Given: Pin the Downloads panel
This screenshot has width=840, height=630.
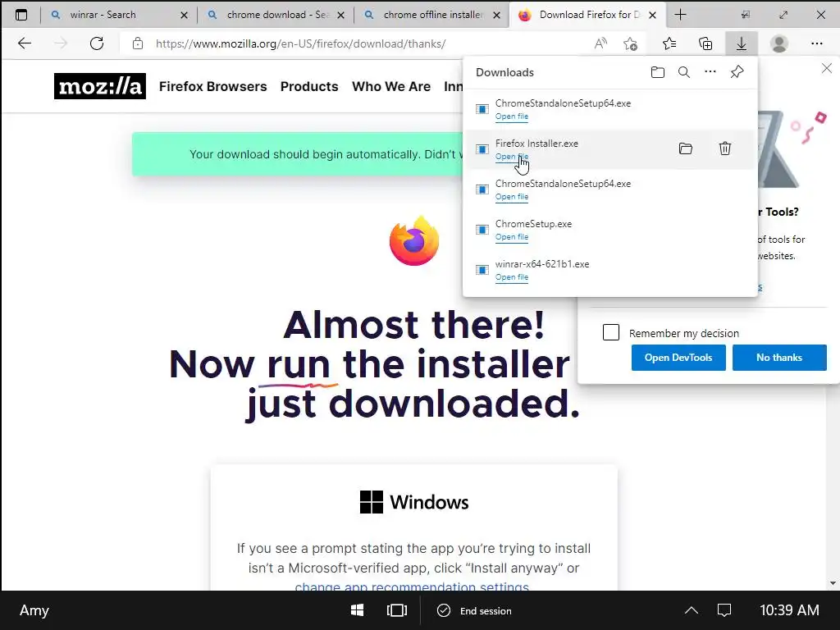Looking at the screenshot, I should [x=737, y=72].
